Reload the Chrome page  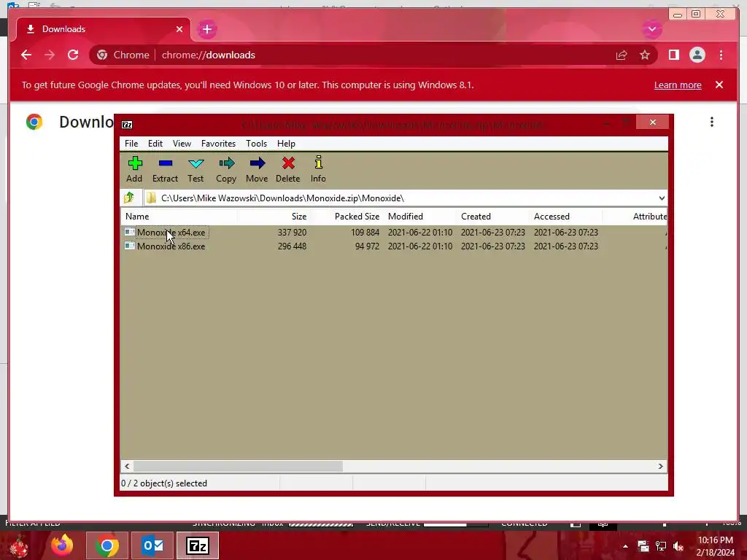tap(73, 55)
